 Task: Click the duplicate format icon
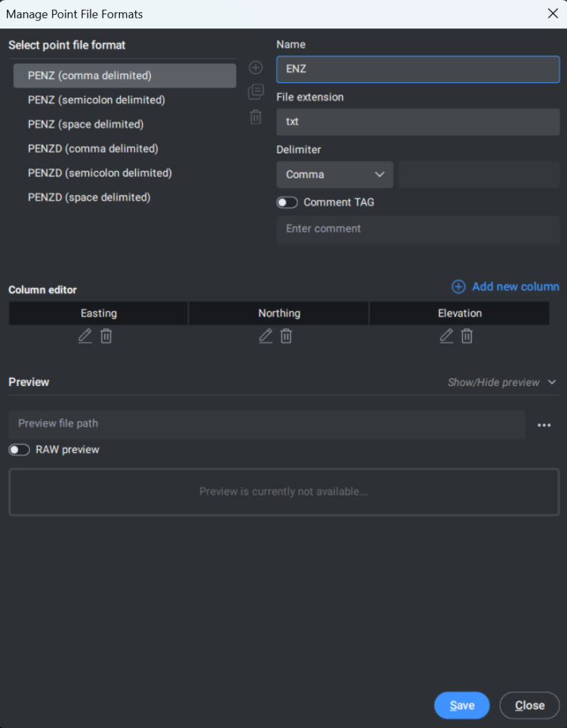click(255, 92)
